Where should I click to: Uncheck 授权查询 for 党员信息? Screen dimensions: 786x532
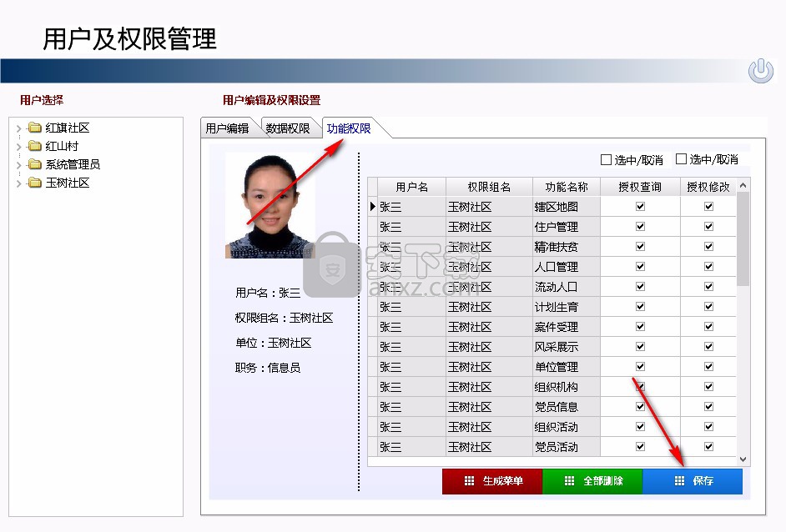point(640,406)
